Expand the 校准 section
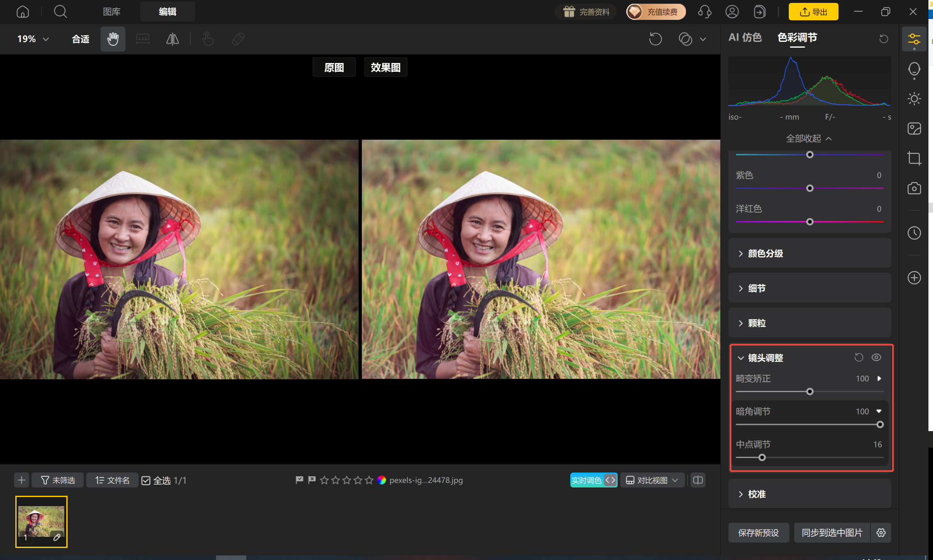This screenshot has height=560, width=933. click(x=809, y=494)
